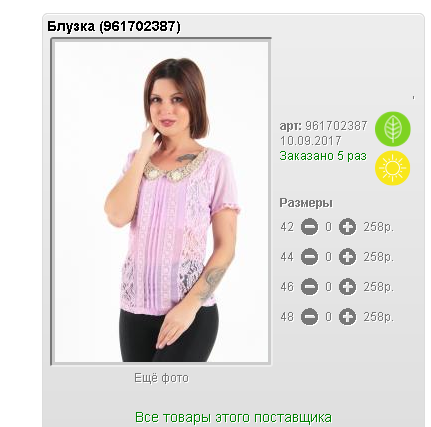Open the "Ещё фото" link
This screenshot has height=427, width=431.
click(x=161, y=378)
